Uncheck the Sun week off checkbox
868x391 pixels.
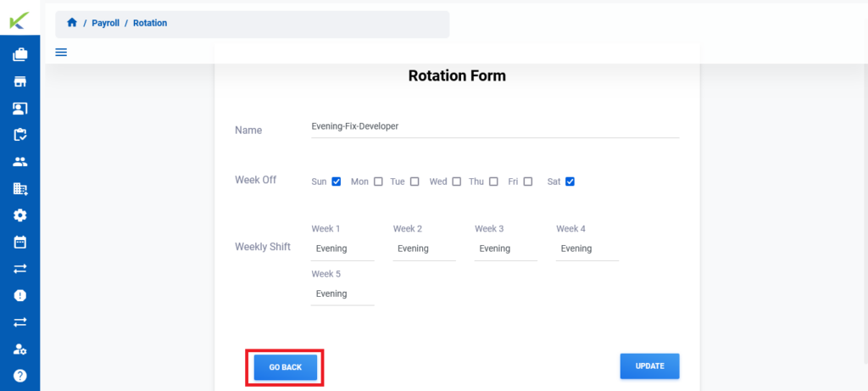coord(336,182)
